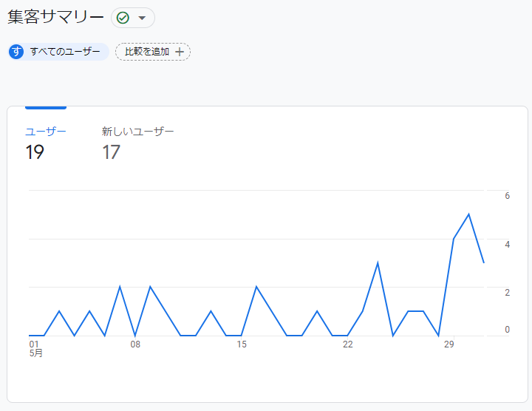Screen dimensions: 532x411
Task: Click the chart peak between 22 and 29
Action: pos(378,262)
